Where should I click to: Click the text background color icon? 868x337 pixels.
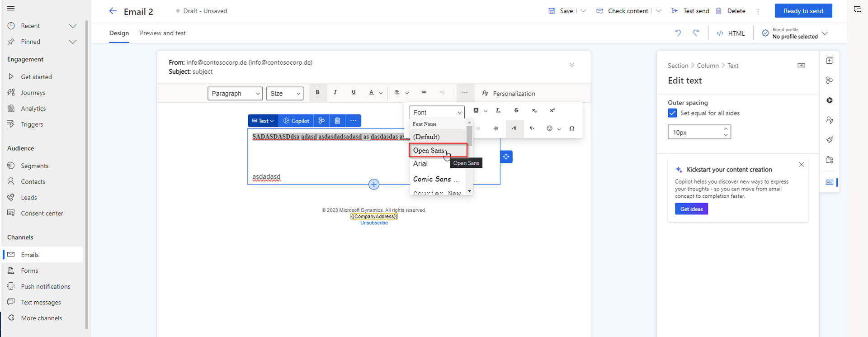pyautogui.click(x=476, y=110)
